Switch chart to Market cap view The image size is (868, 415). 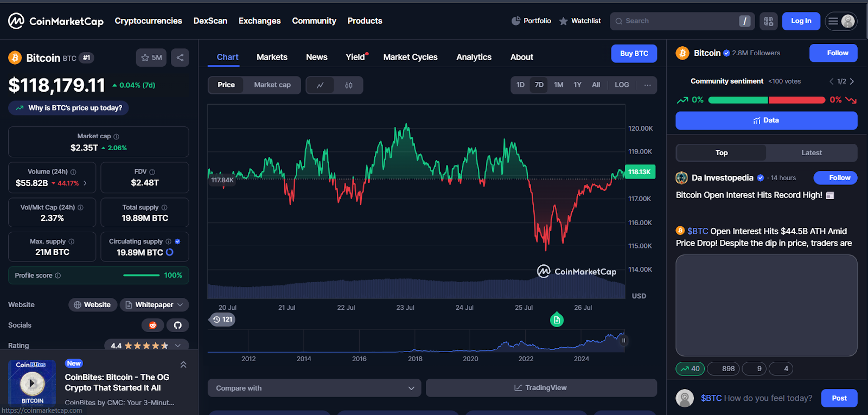[272, 85]
